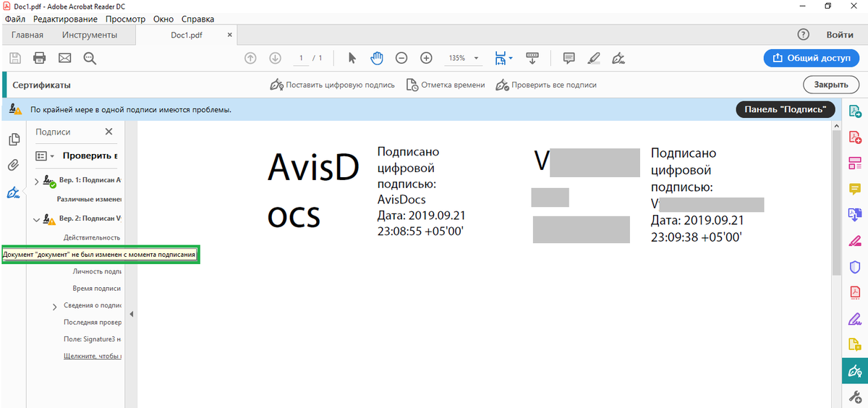Collapse the Вер. 2 signature entry
Viewport: 868px width, 408px height.
click(37, 218)
